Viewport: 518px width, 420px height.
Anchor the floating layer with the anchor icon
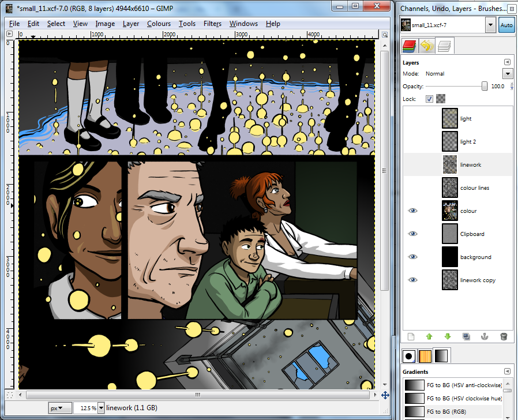pyautogui.click(x=485, y=336)
